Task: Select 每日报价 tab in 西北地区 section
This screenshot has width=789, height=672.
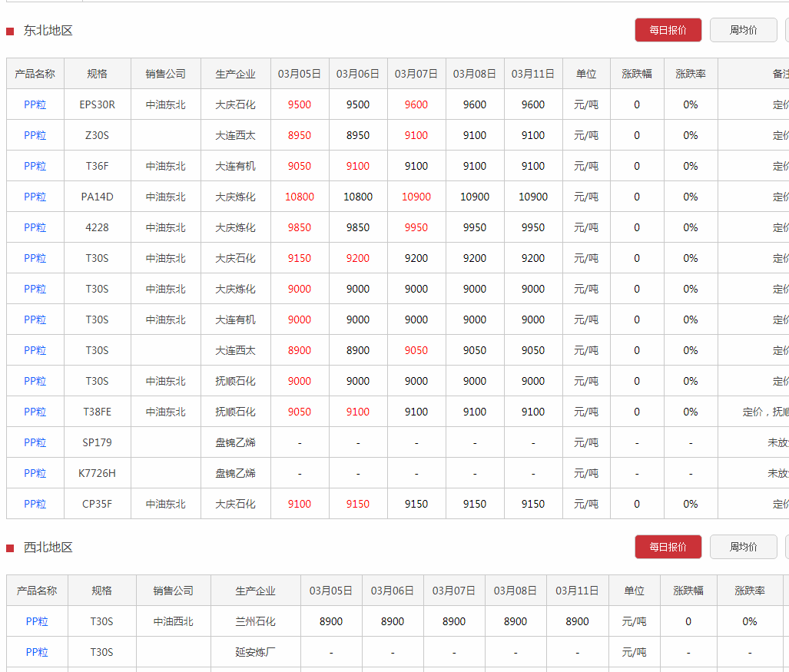Action: pos(668,547)
